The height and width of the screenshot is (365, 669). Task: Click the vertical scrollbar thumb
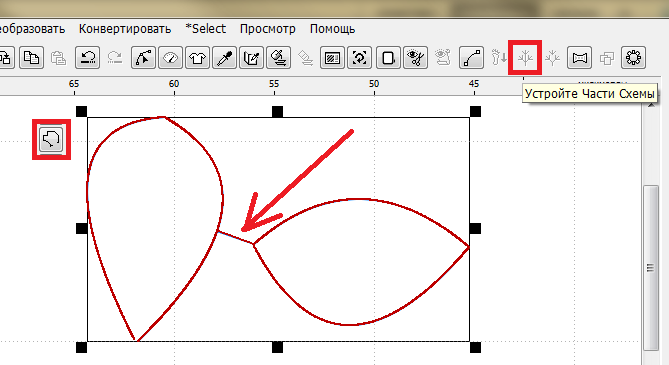click(x=650, y=268)
